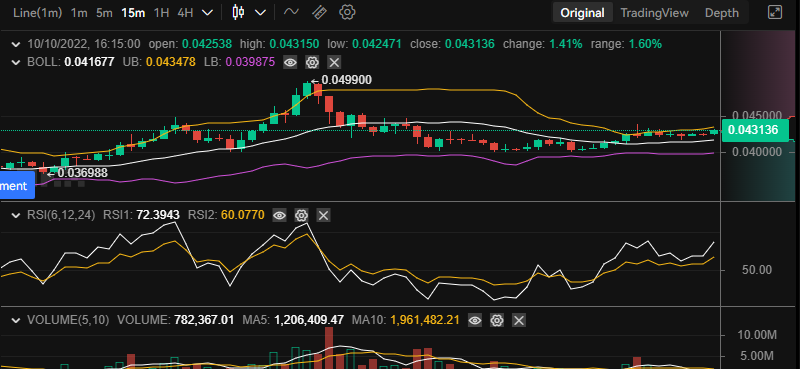
Task: Toggle fullscreen chart view
Action: [775, 12]
